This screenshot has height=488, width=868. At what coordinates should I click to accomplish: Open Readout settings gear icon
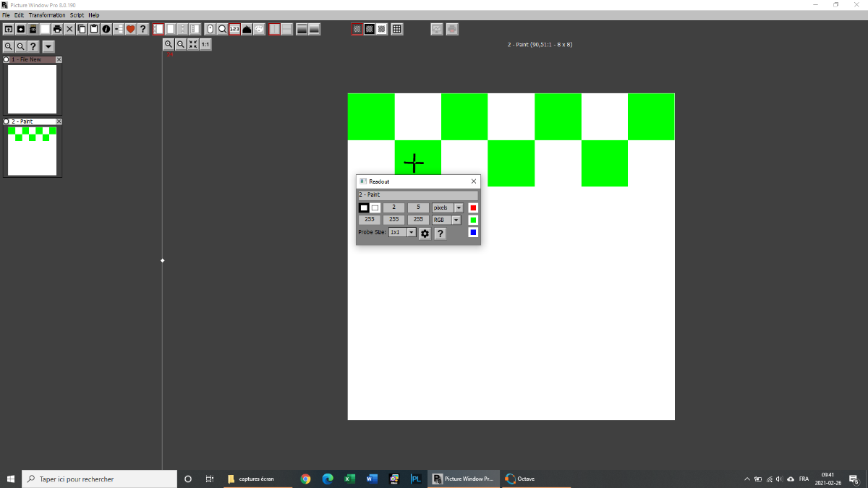tap(425, 233)
